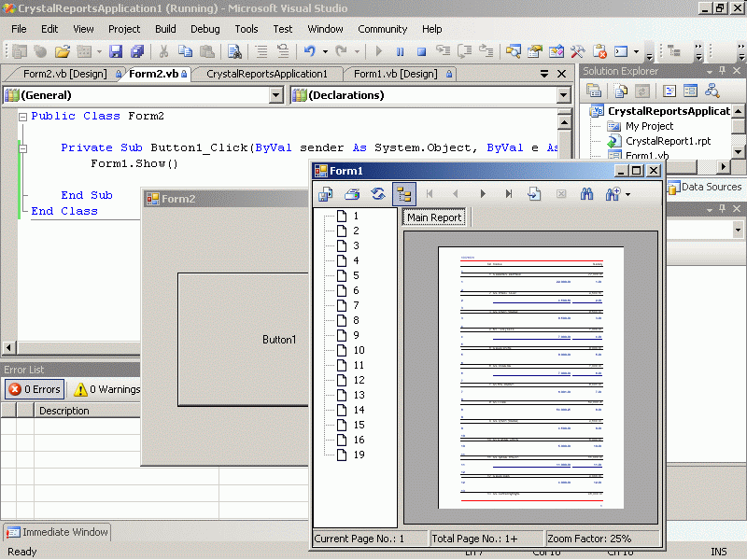Click the report viewer Zoom icon
The width and height of the screenshot is (747, 560).
click(613, 194)
